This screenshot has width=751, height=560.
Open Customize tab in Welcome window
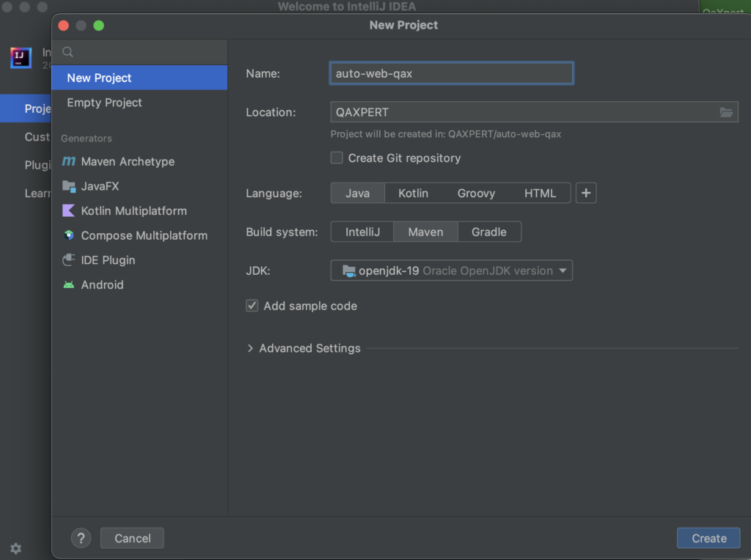click(26, 137)
